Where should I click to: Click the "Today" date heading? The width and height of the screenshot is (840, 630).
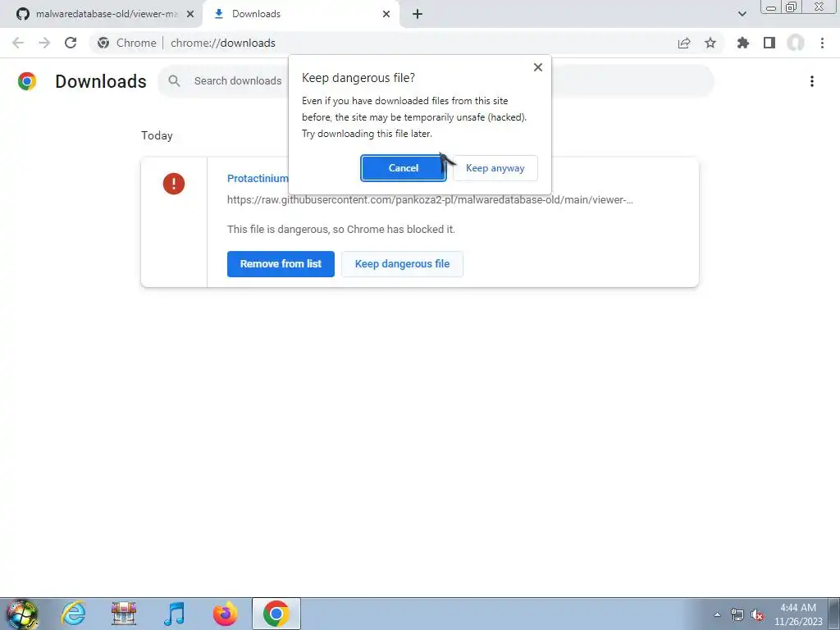pos(157,135)
